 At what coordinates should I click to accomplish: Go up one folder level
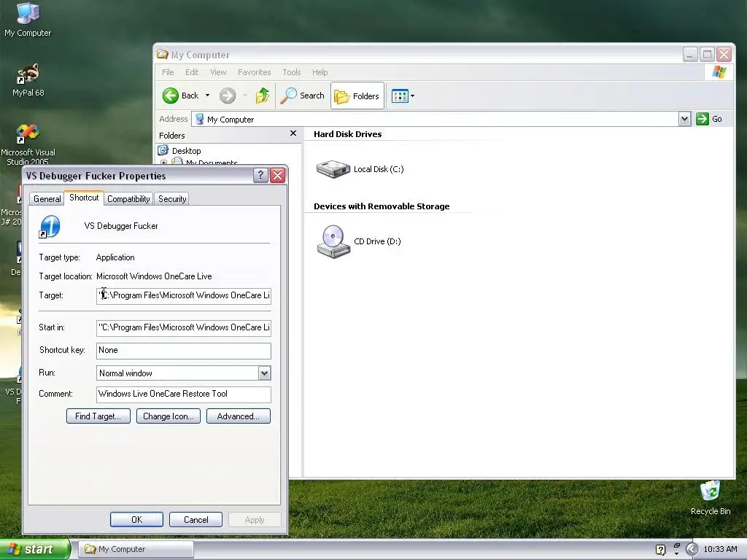click(263, 96)
